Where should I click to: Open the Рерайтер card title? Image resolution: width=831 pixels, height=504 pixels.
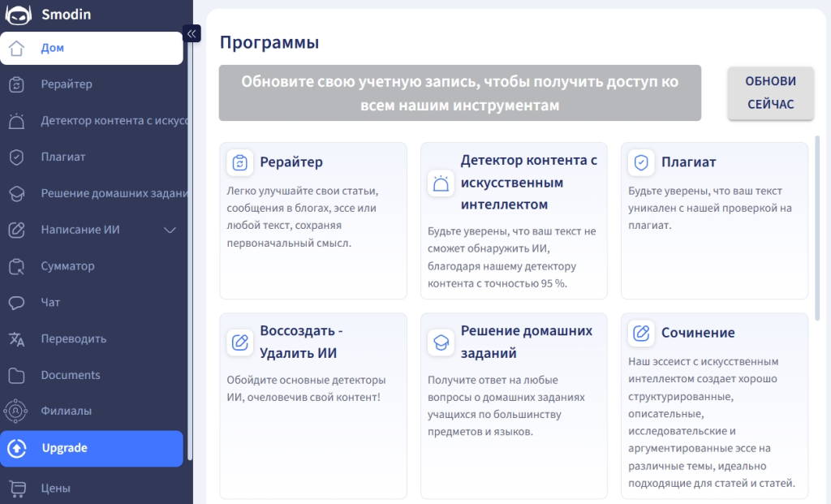coord(291,162)
